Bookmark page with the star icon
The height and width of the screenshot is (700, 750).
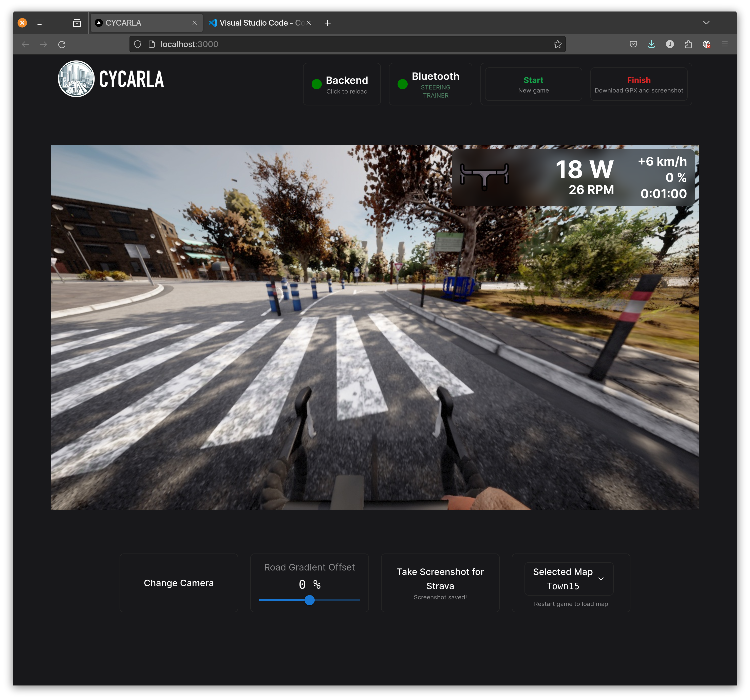[557, 45]
